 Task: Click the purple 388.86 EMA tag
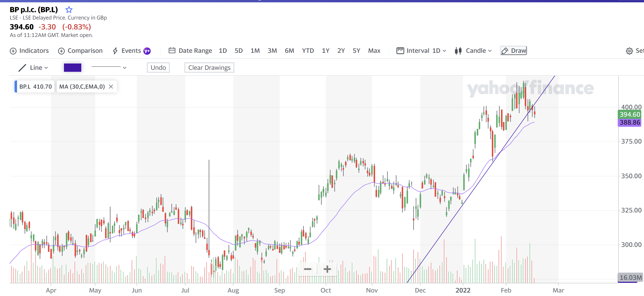pyautogui.click(x=629, y=122)
